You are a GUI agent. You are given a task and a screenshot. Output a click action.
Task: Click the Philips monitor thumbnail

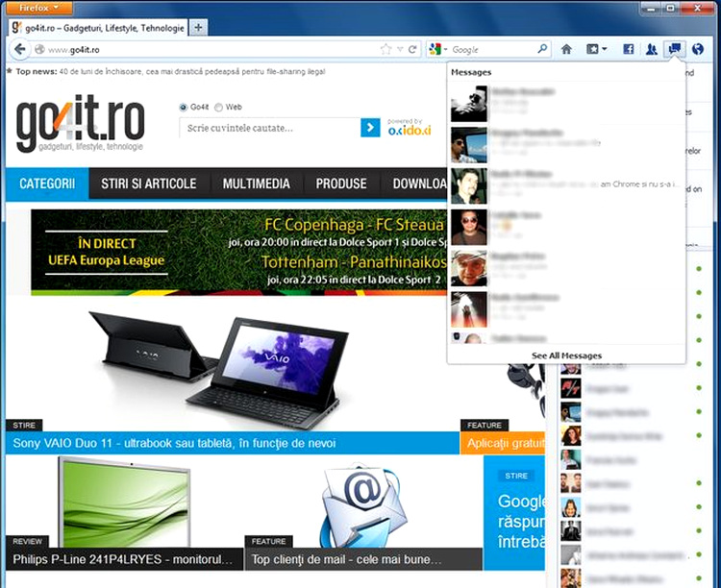pyautogui.click(x=124, y=502)
